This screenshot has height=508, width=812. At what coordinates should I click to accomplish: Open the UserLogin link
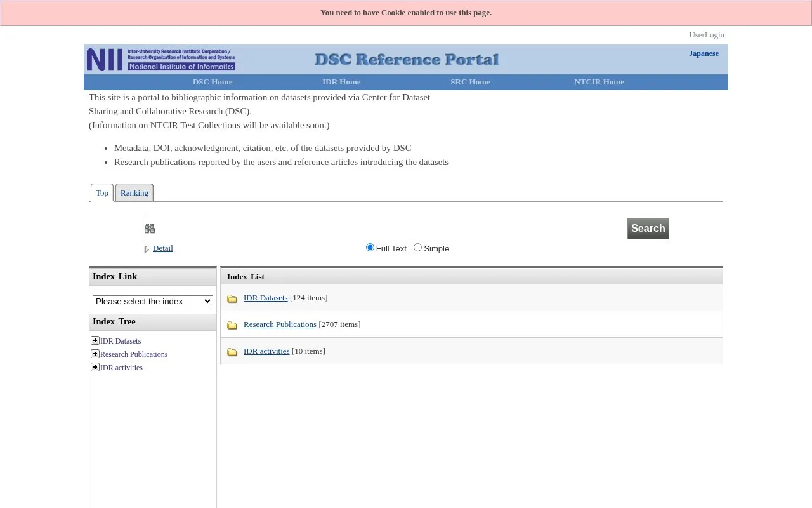[x=707, y=35]
